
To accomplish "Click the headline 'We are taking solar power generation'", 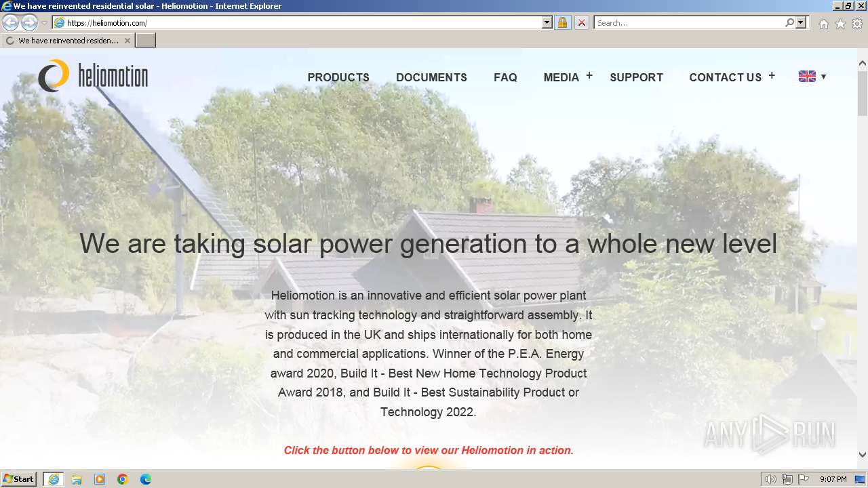I will (428, 243).
